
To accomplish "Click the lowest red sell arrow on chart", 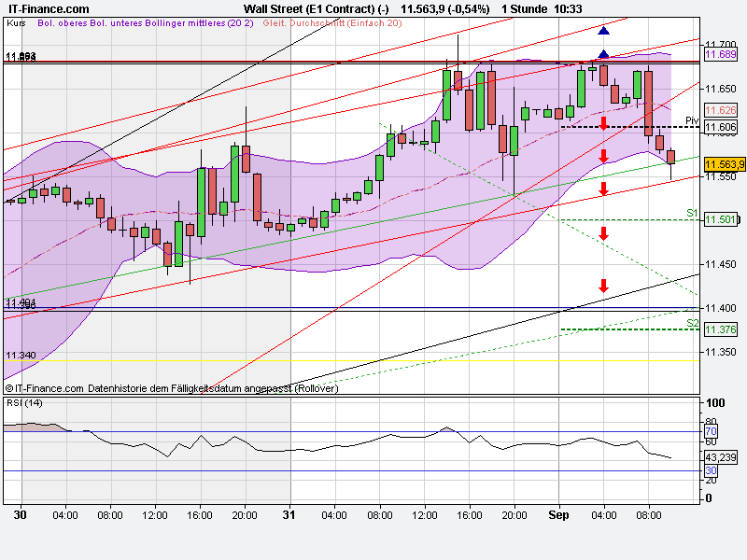I will (604, 285).
